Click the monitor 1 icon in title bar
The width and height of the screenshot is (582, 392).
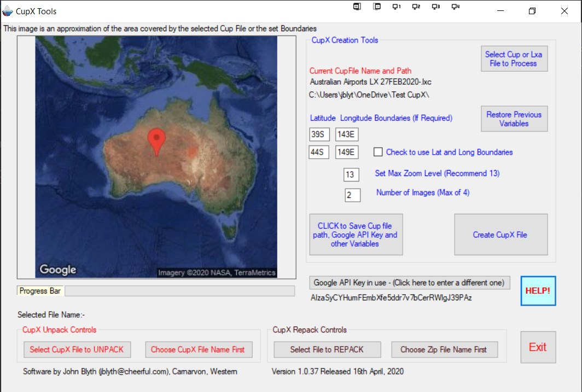(x=397, y=7)
